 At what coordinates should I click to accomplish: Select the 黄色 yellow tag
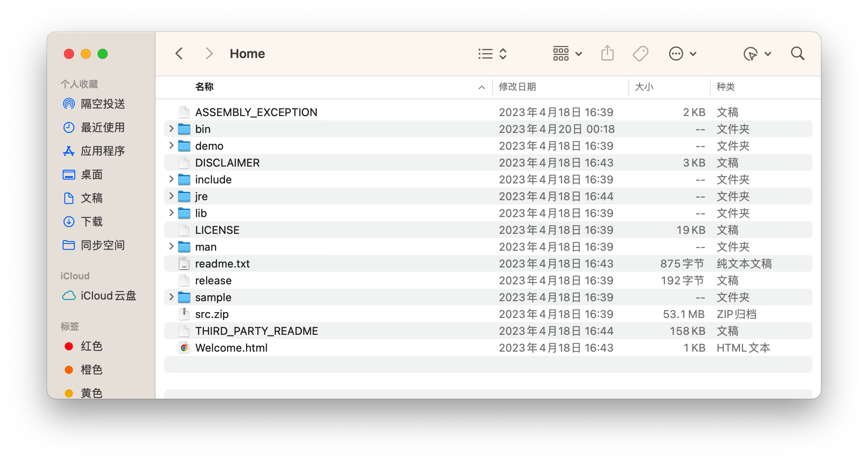pyautogui.click(x=84, y=393)
